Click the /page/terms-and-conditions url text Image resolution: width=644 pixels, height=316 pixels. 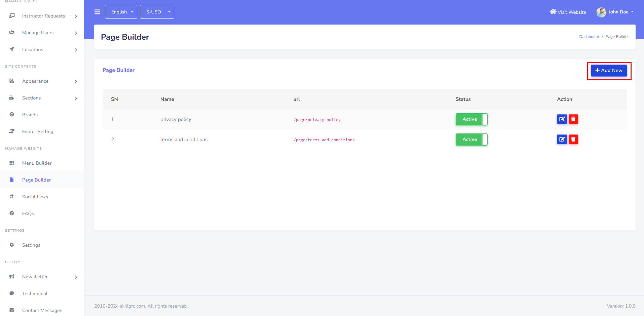(324, 140)
